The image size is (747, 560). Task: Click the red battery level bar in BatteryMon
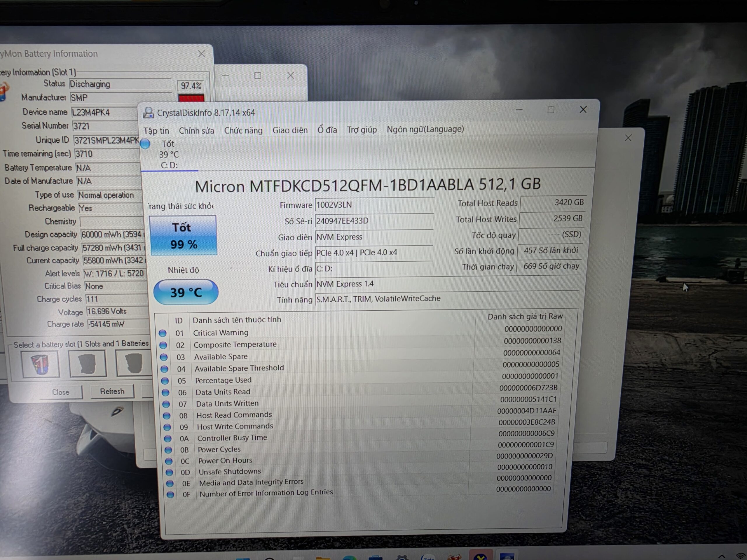[191, 98]
